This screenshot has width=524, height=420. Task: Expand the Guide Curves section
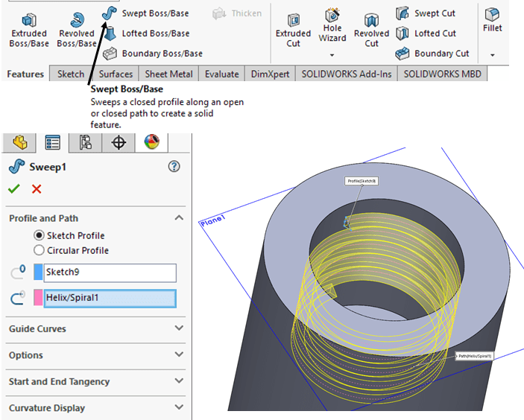point(178,328)
